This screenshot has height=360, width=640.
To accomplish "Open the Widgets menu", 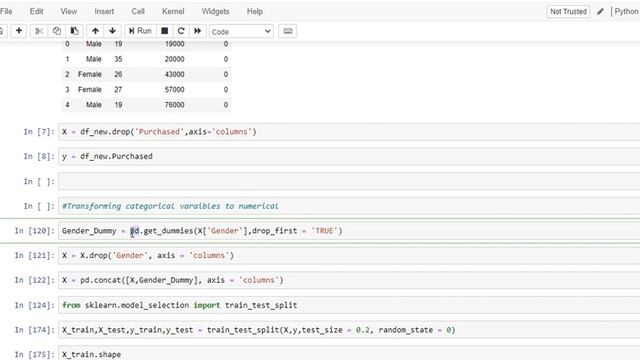I will coord(215,11).
